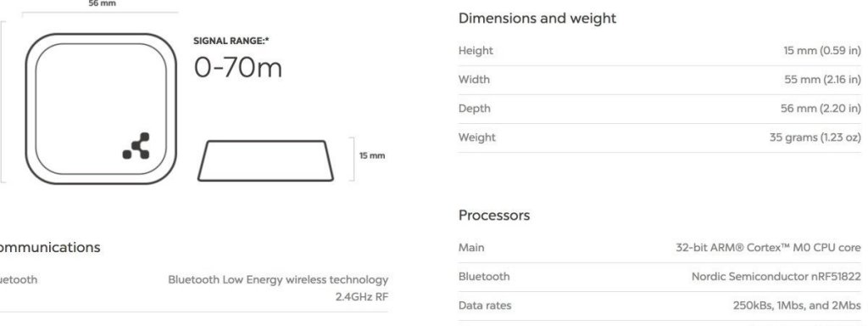This screenshot has width=868, height=326.
Task: Click the beacon top-view diagram
Action: point(101,109)
